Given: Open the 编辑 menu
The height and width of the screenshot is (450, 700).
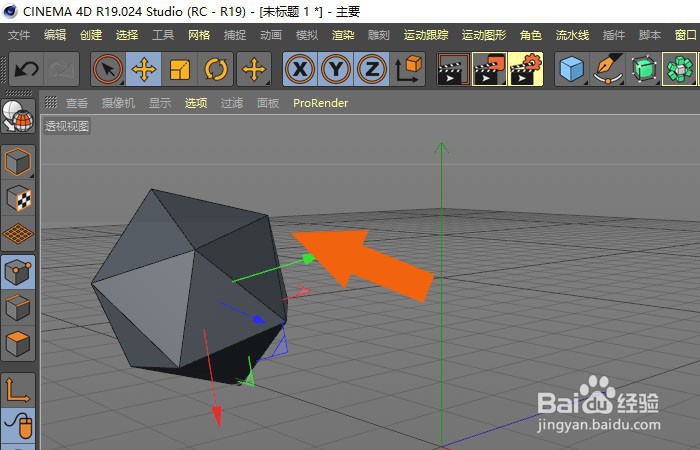Looking at the screenshot, I should pyautogui.click(x=55, y=35).
